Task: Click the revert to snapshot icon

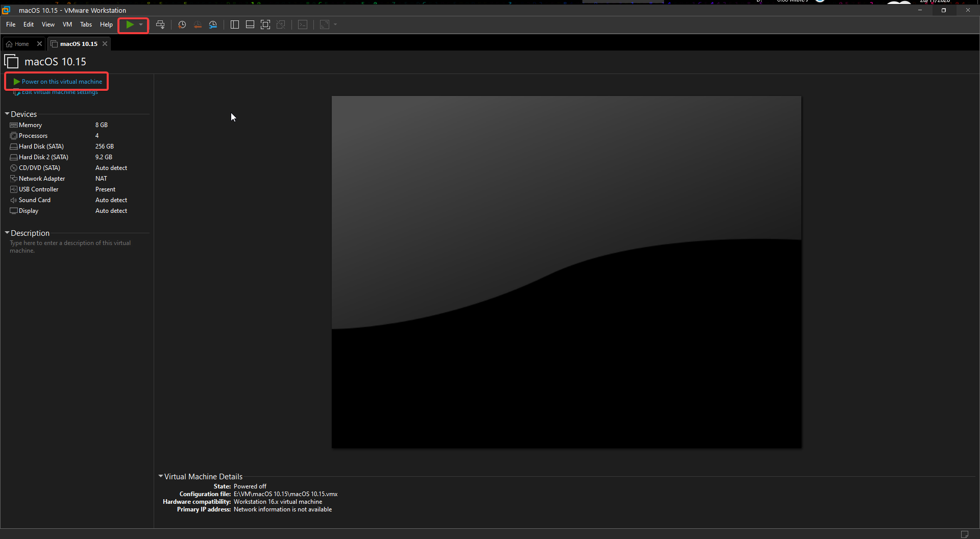Action: (198, 24)
